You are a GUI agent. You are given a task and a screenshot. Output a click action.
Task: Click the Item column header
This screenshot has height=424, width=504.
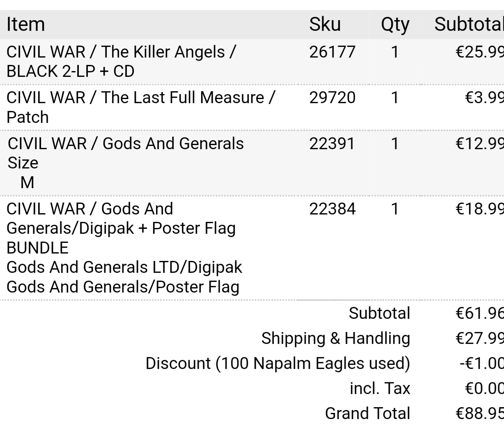click(25, 24)
